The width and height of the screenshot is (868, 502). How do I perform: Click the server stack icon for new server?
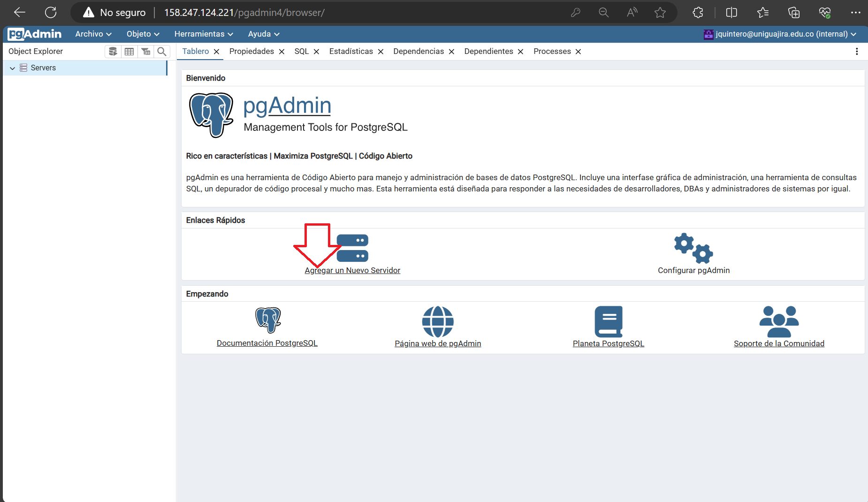pos(352,248)
